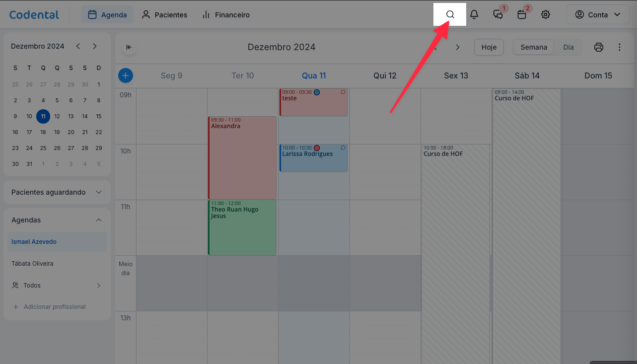The width and height of the screenshot is (637, 364).
Task: Expand the Pacientes aguardando panel
Action: tap(57, 192)
